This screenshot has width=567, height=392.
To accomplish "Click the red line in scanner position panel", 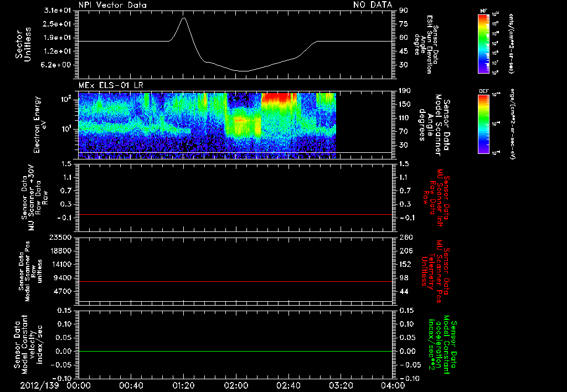I will pyautogui.click(x=235, y=281).
